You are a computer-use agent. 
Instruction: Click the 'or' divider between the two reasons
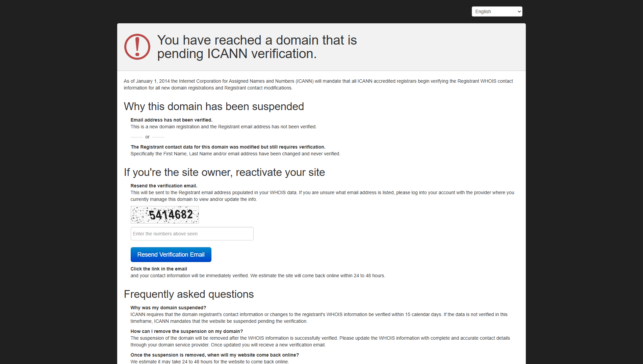(147, 137)
